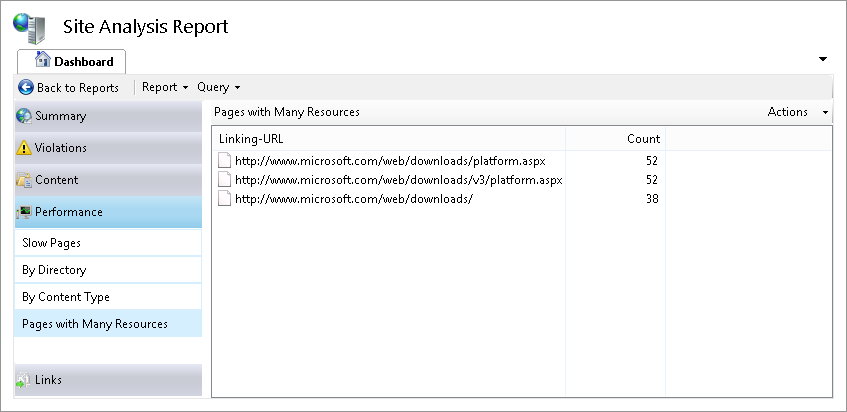This screenshot has width=847, height=412.
Task: Click the Links section icon
Action: (x=24, y=380)
